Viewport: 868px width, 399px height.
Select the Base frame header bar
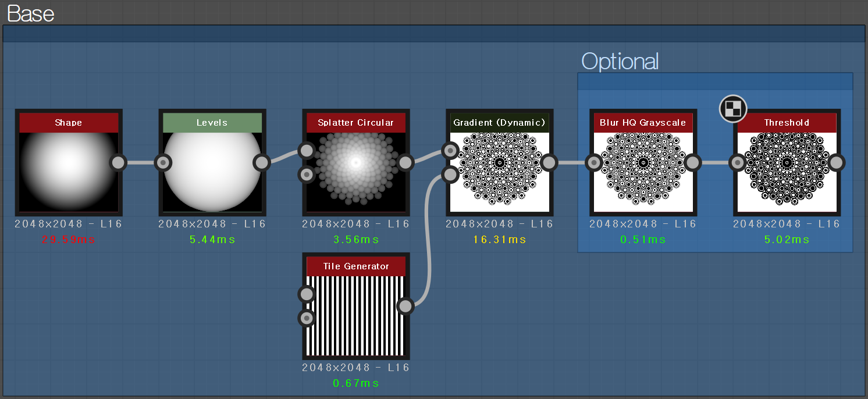434,34
